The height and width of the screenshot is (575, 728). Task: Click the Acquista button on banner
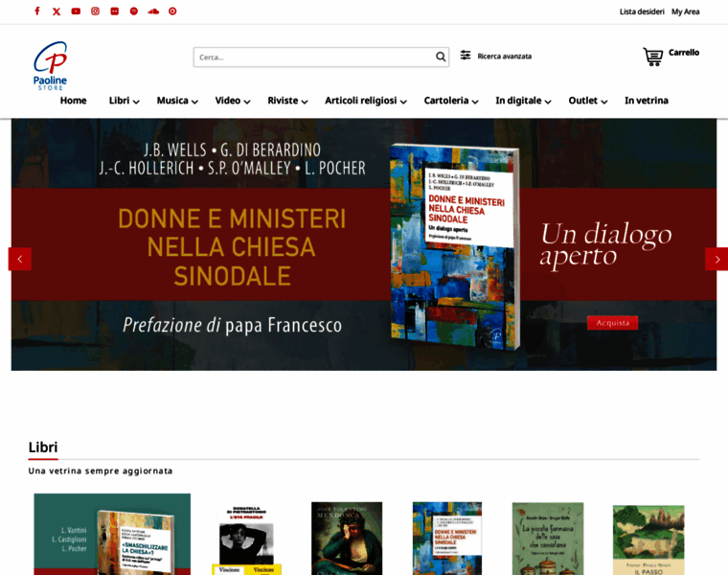(x=612, y=323)
